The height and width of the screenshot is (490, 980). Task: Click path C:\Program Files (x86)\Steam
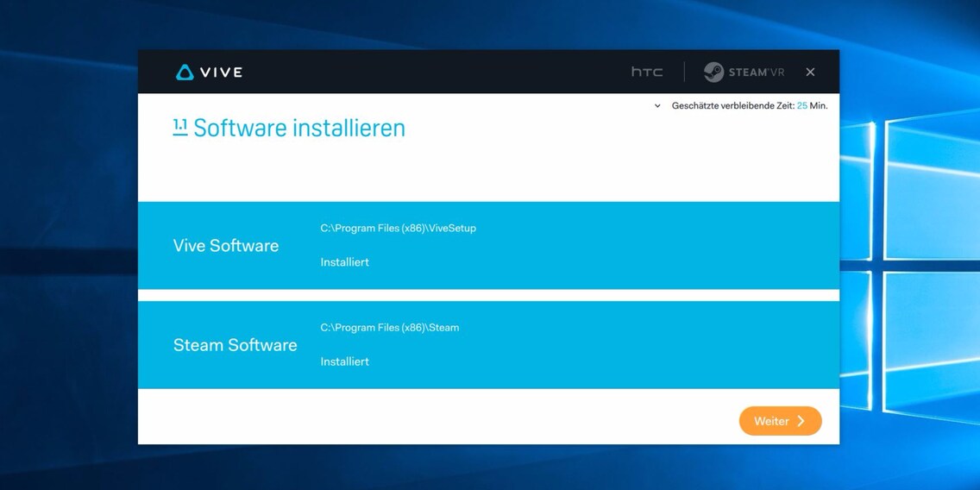pyautogui.click(x=389, y=328)
